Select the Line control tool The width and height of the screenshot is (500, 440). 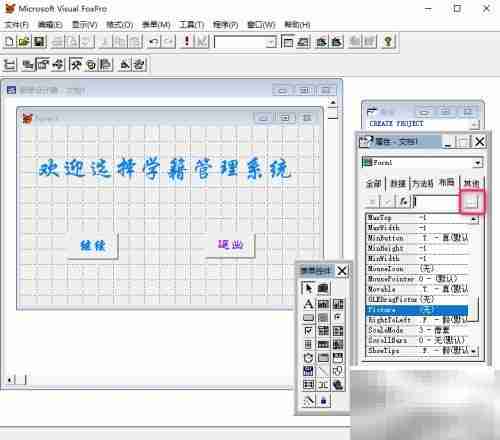tap(323, 371)
